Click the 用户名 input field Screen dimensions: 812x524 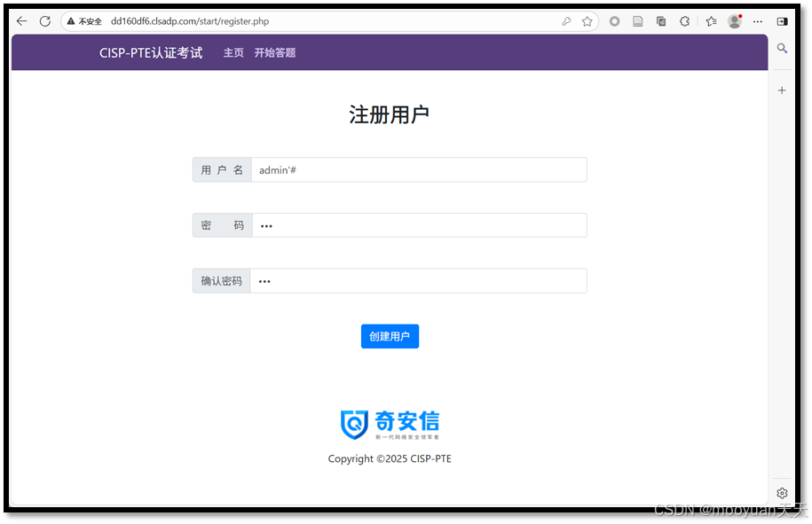click(419, 169)
